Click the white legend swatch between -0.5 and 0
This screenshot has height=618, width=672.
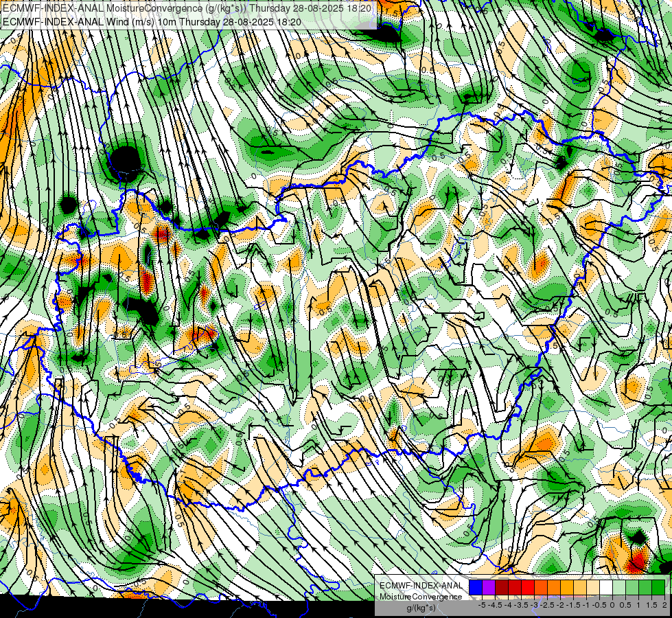[x=606, y=588]
